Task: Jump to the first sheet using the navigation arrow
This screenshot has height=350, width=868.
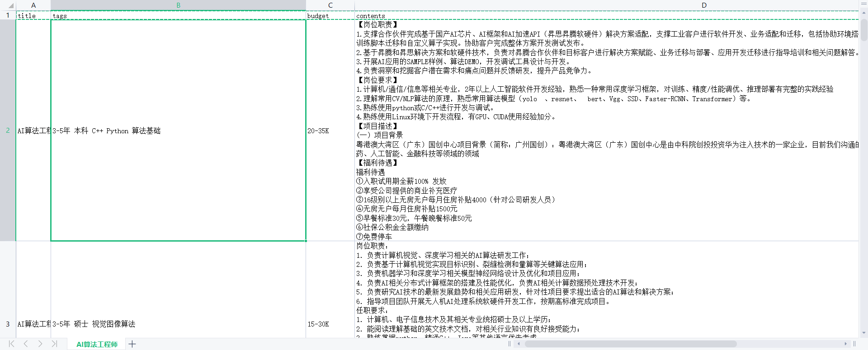Action: (11, 344)
